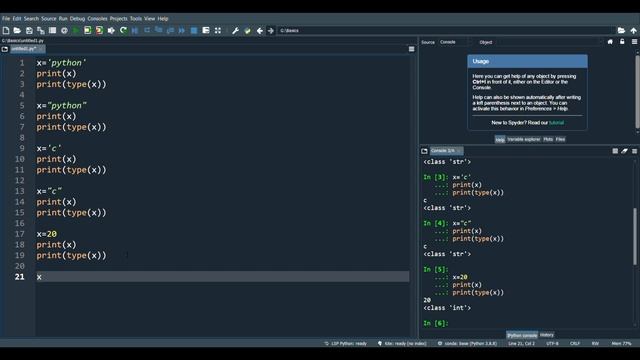Click Help pane home icon
Viewport: 640px width, 360px height.
click(x=610, y=42)
